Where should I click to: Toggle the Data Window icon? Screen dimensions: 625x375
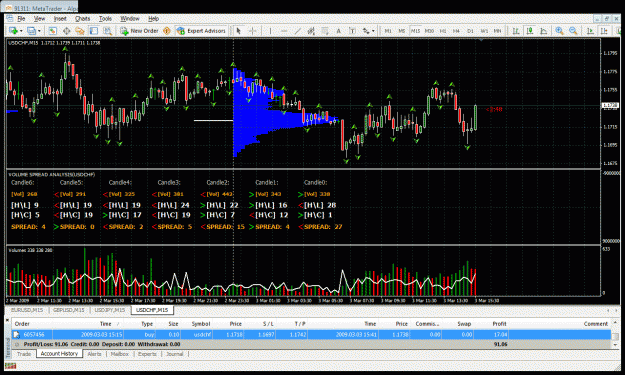click(x=67, y=31)
